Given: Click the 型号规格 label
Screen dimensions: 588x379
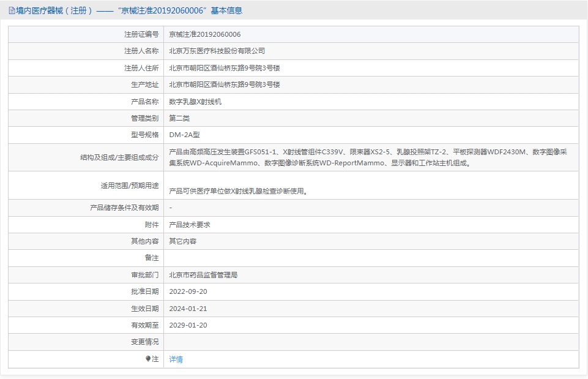Looking at the screenshot, I should [145, 135].
